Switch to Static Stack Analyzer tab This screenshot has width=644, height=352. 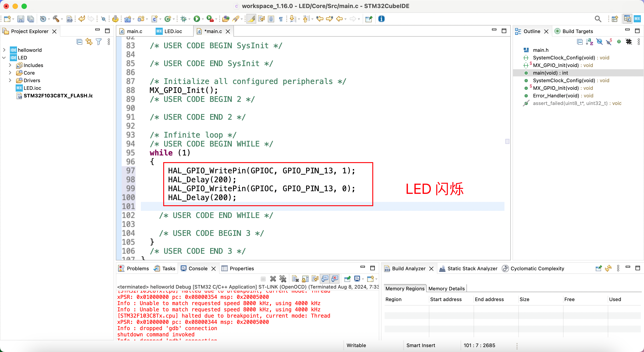click(468, 268)
